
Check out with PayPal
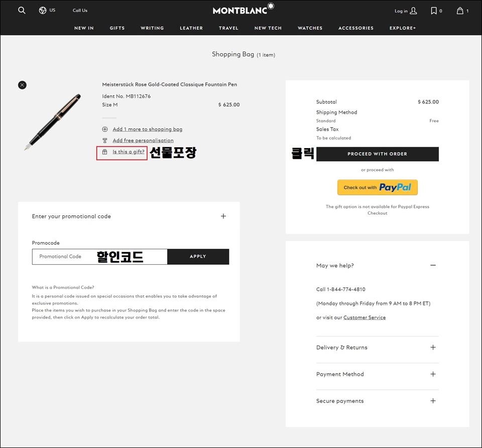click(x=377, y=187)
